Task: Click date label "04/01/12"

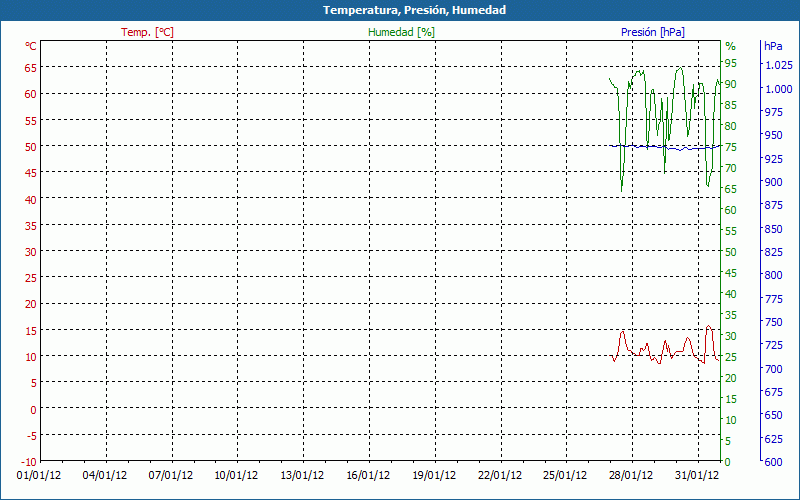Action: pyautogui.click(x=105, y=476)
